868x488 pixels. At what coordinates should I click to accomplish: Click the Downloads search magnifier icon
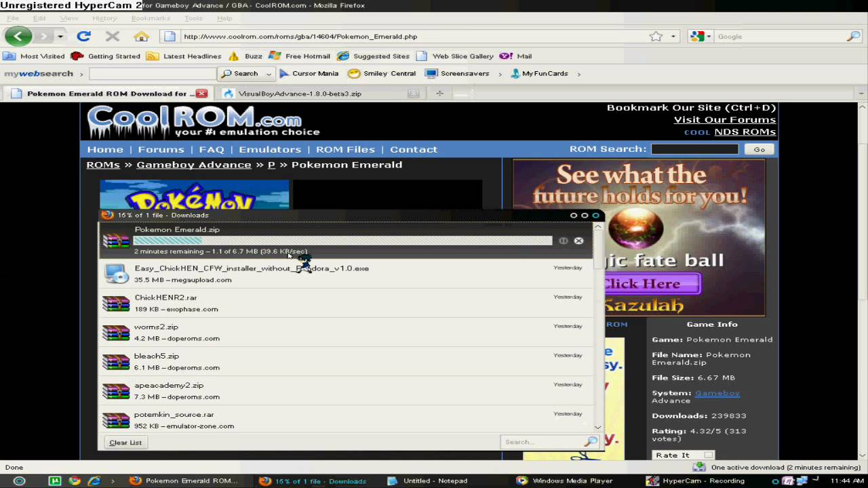591,442
